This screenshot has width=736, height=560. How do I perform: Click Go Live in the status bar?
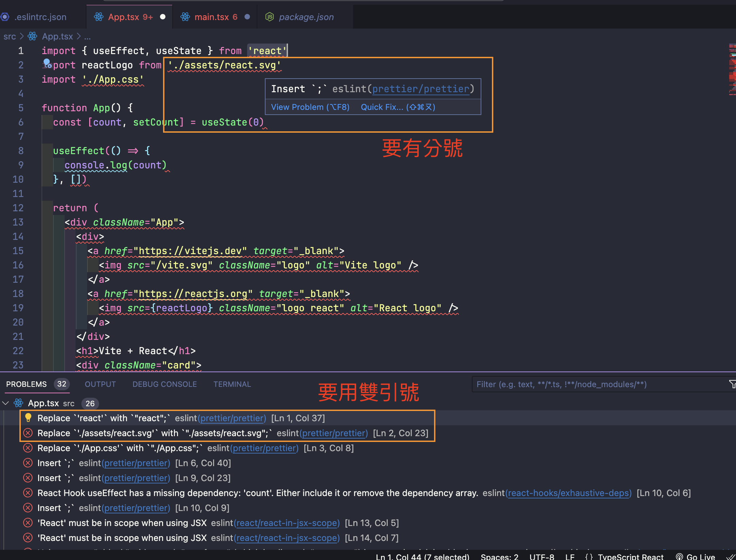coord(701,557)
